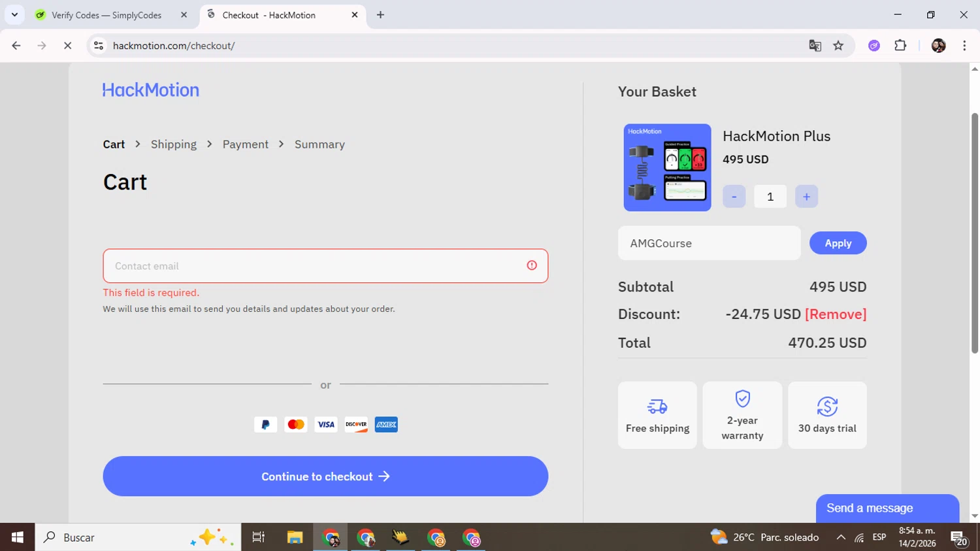Image resolution: width=980 pixels, height=551 pixels.
Task: Click the Discover payment icon
Action: tap(356, 425)
